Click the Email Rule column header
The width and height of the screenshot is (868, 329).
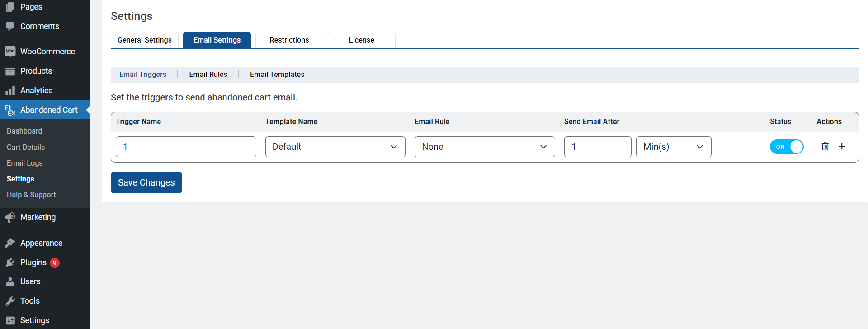click(x=432, y=121)
